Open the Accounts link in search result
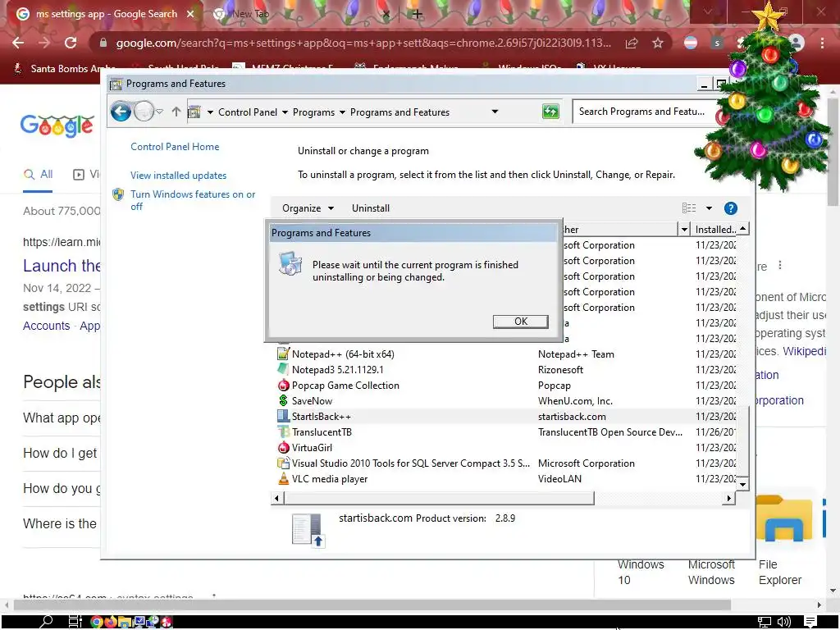Screen dimensions: 840x630 click(x=46, y=326)
